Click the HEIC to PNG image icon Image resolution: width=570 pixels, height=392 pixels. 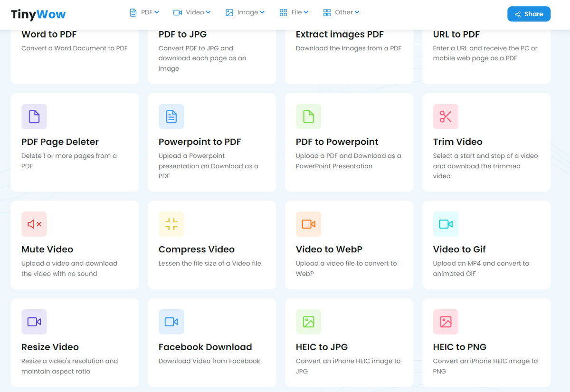446,322
